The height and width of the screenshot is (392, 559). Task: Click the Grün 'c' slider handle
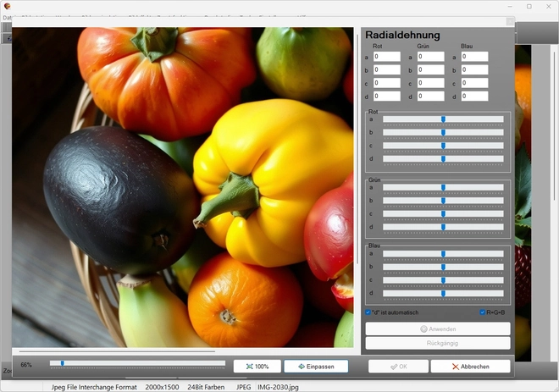(x=443, y=213)
